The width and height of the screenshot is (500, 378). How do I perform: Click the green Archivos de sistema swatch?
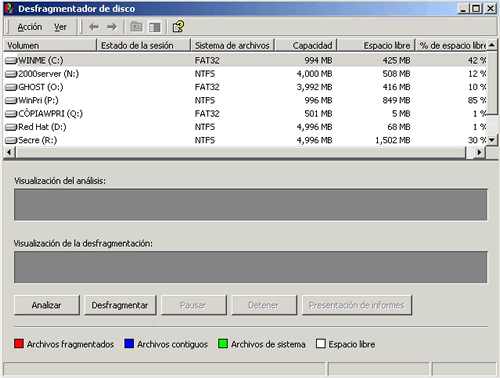[x=223, y=344]
